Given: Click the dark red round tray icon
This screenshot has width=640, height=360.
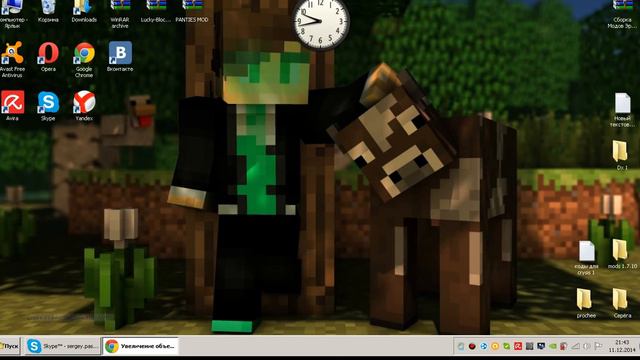Looking at the screenshot, I should point(472,346).
